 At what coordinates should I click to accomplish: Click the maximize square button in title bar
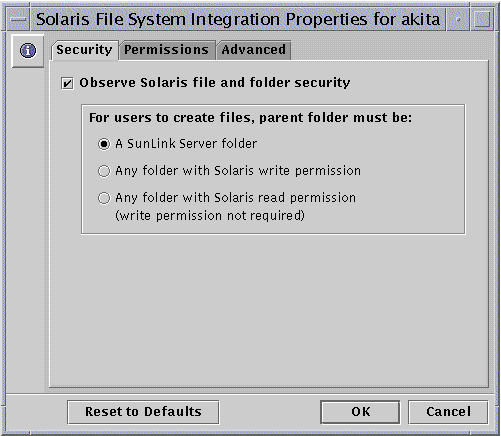tap(482, 19)
